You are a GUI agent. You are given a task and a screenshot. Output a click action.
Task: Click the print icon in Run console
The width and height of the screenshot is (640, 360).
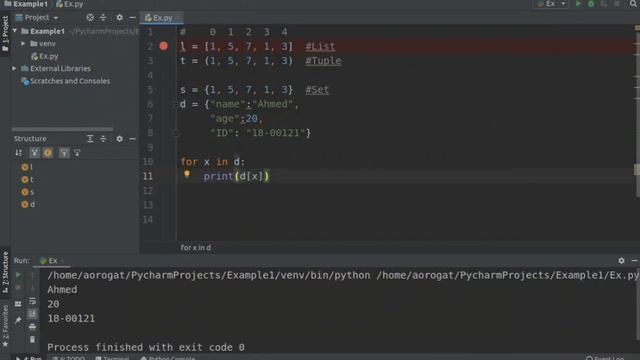pos(32,327)
